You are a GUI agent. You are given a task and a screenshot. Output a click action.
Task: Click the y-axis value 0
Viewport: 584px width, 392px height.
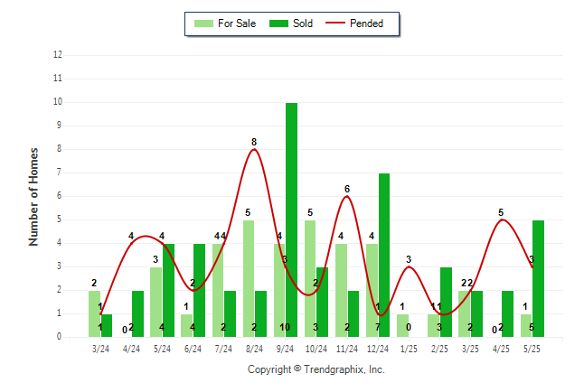tap(59, 337)
